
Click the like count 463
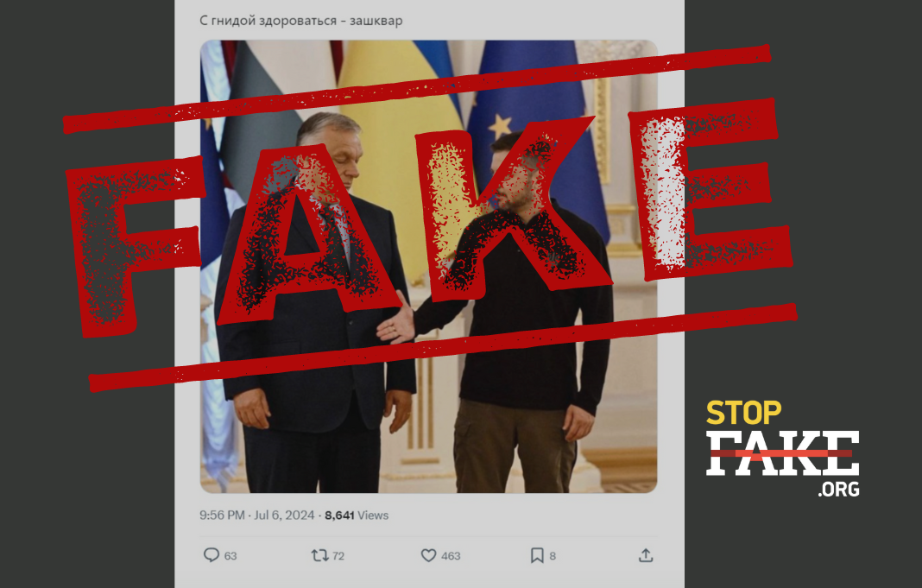click(x=451, y=556)
